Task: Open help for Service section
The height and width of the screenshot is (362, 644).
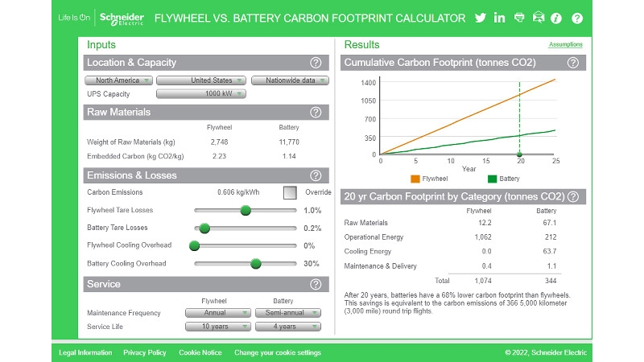Action: (316, 284)
